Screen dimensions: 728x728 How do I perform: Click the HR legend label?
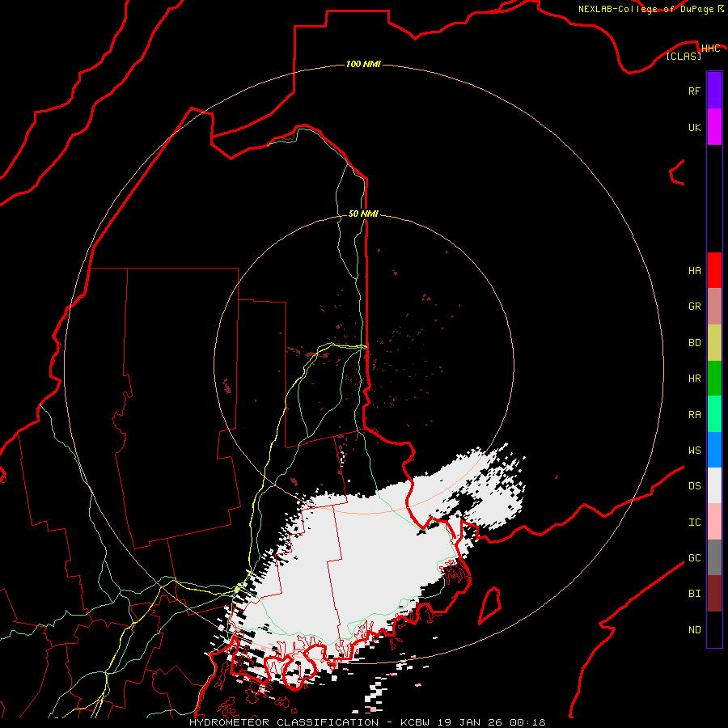click(694, 379)
